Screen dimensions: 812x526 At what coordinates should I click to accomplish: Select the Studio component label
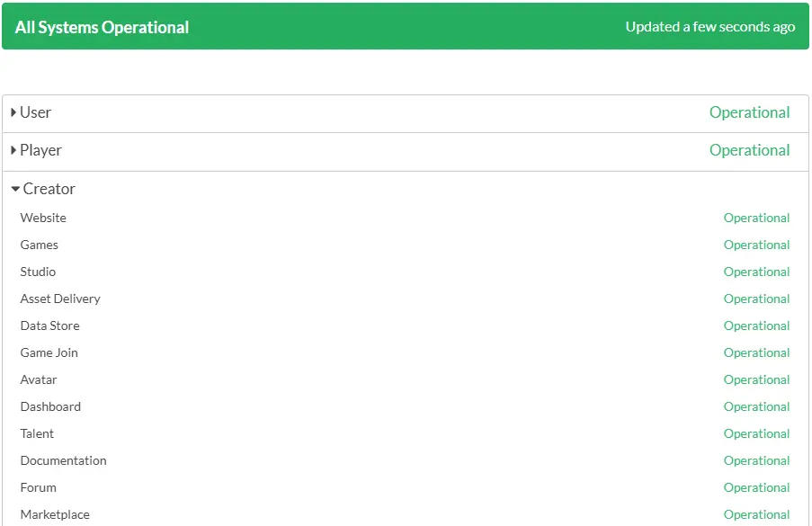pos(38,272)
